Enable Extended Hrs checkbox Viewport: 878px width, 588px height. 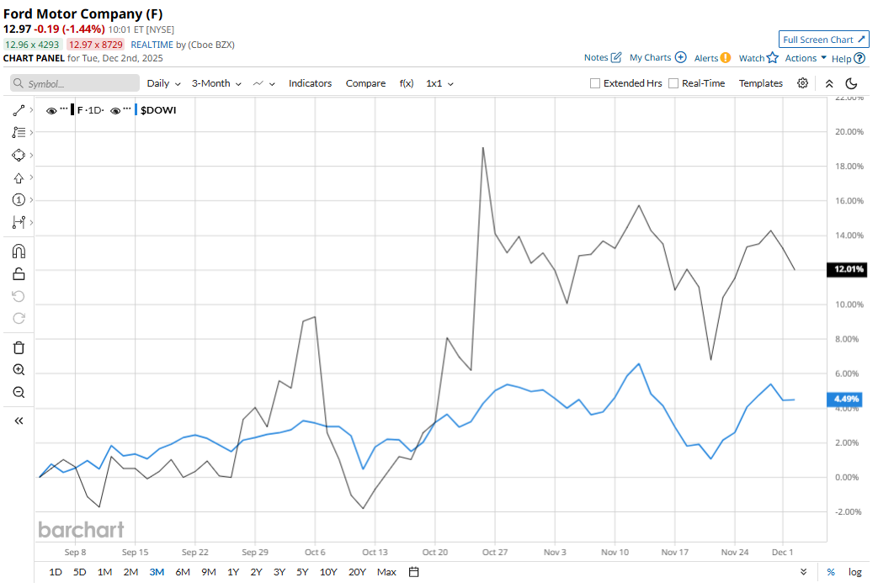(x=595, y=83)
